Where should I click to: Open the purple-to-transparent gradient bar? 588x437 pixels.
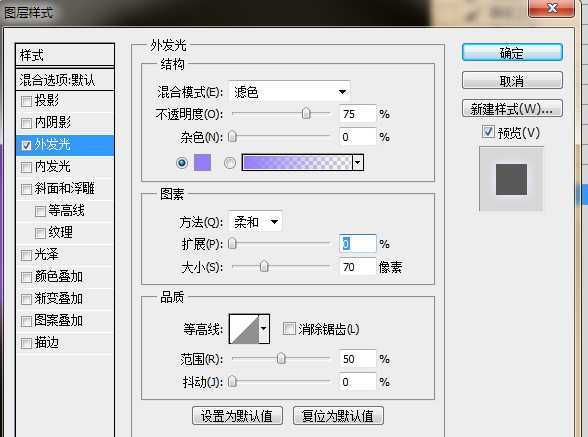tap(297, 162)
